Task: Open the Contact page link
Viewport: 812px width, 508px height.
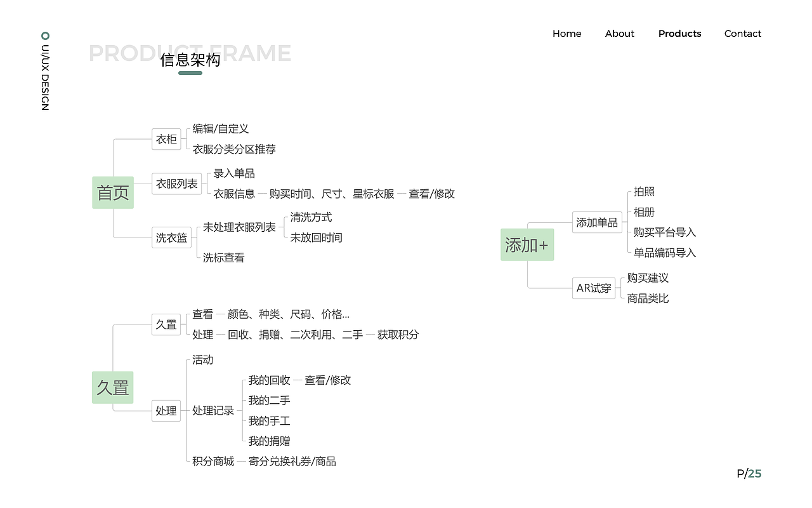Action: click(x=742, y=34)
